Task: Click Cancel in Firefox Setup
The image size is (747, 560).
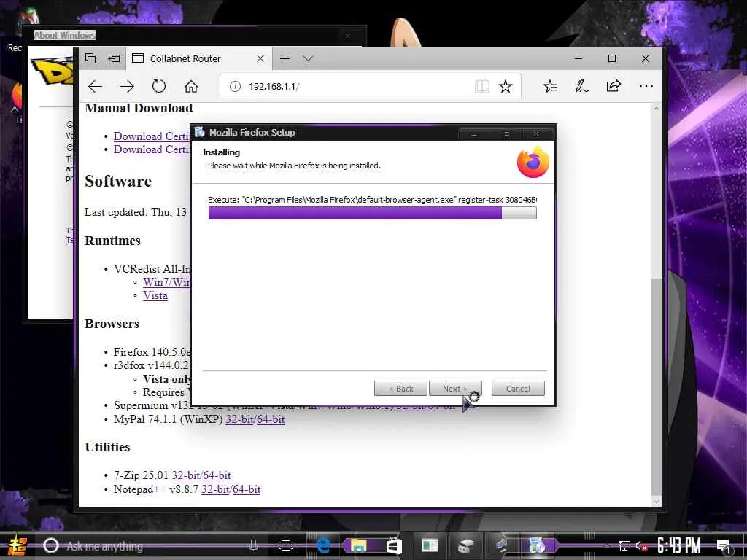Action: tap(518, 389)
